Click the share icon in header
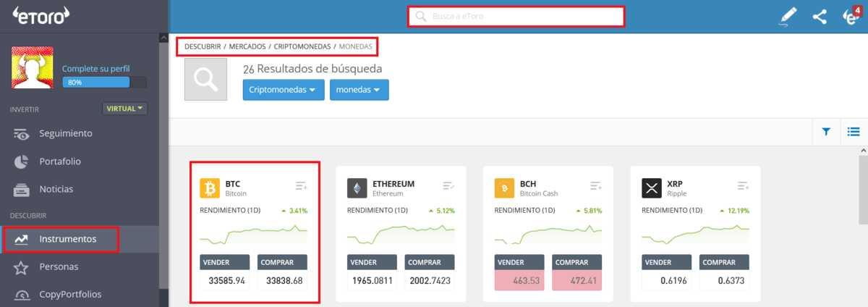 point(820,17)
